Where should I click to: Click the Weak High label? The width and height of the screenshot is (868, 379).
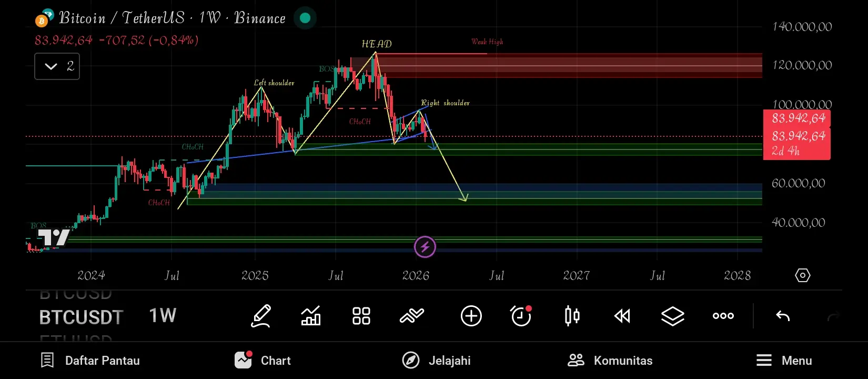tap(487, 42)
